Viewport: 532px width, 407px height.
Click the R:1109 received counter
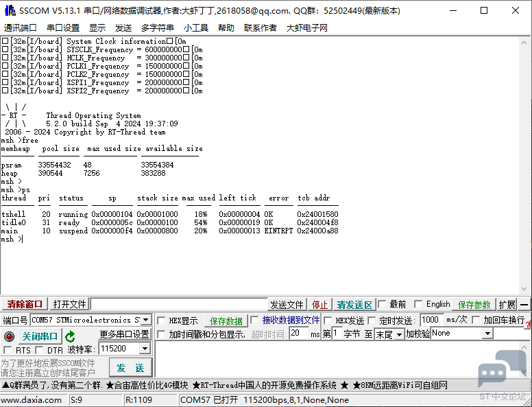[x=138, y=400]
